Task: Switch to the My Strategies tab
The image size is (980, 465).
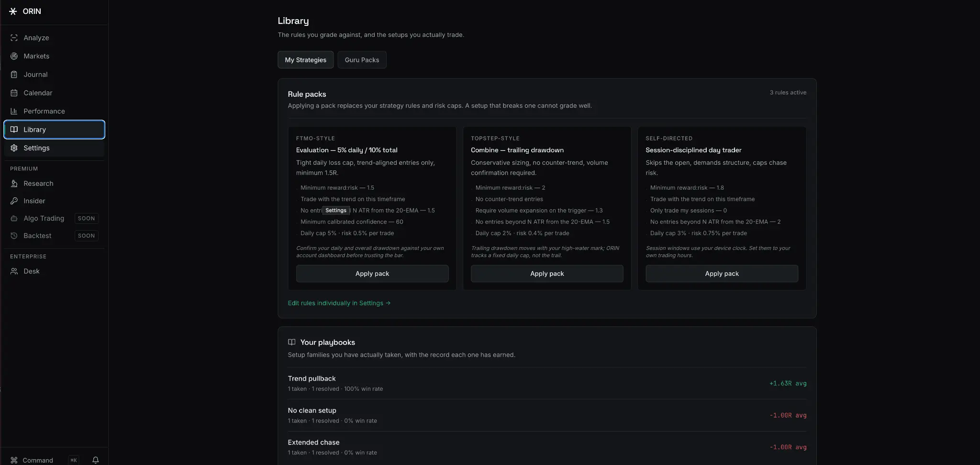Action: pos(305,60)
